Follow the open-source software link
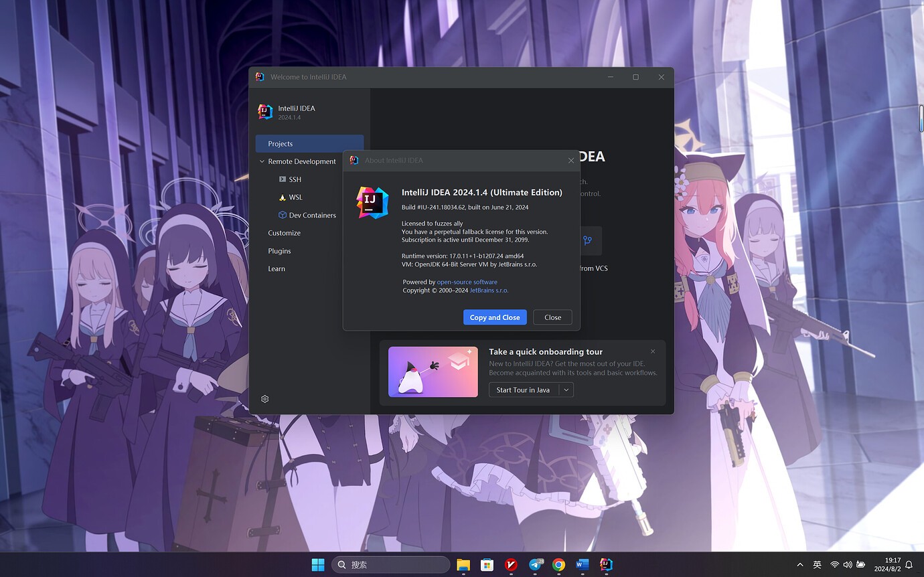The height and width of the screenshot is (577, 924). 467,282
